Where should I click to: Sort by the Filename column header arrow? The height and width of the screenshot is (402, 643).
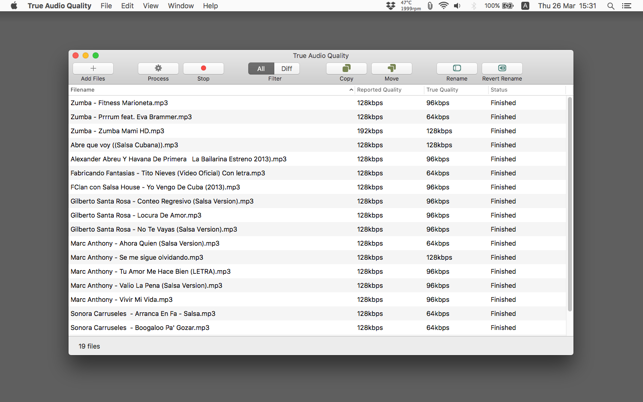click(351, 90)
